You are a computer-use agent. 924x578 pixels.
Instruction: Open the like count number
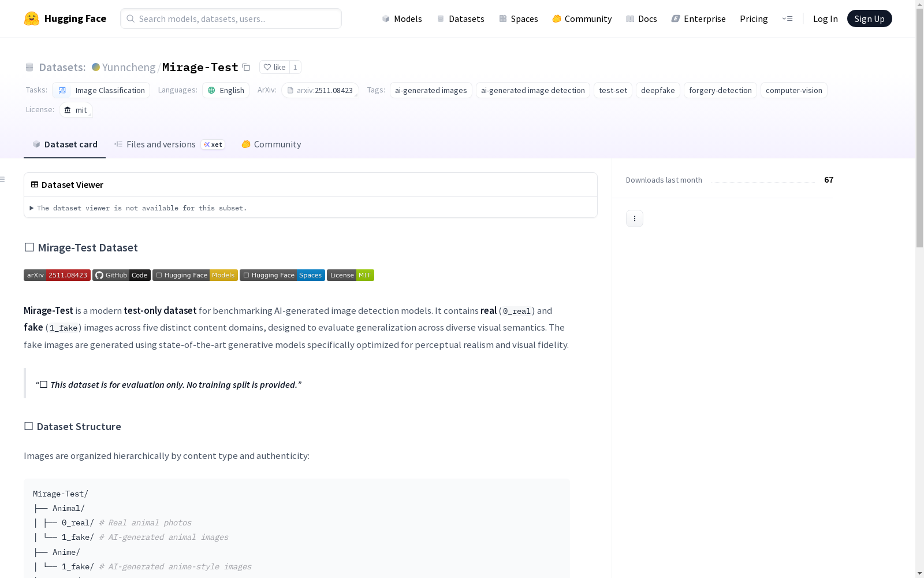tap(295, 67)
